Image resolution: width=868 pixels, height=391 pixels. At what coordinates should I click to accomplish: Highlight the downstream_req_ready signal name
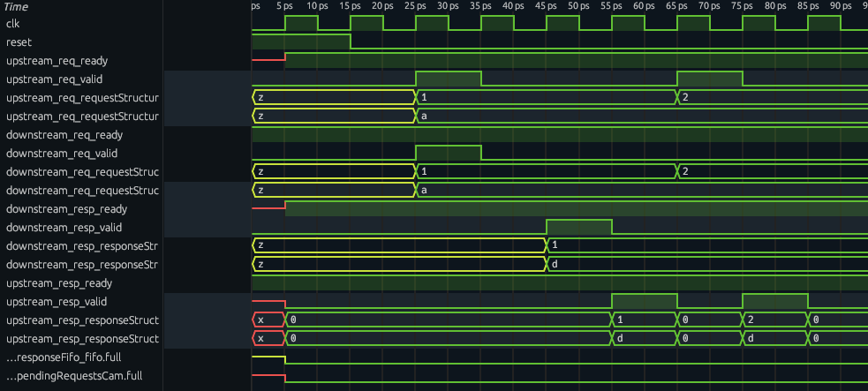click(64, 135)
